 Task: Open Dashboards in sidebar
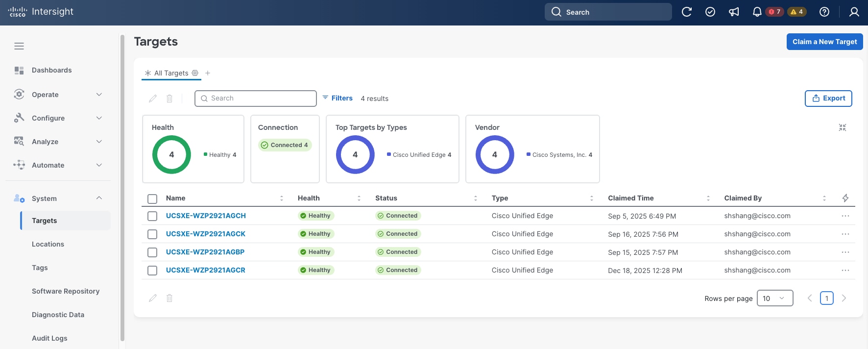[x=52, y=70]
